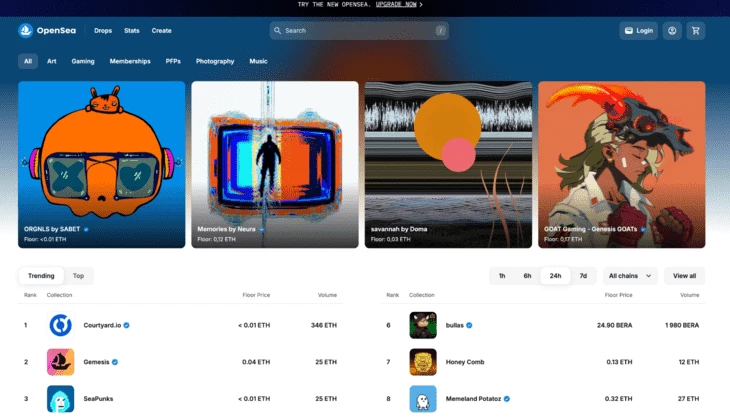This screenshot has height=418, width=730.
Task: Select the PFPs category tab
Action: (173, 61)
